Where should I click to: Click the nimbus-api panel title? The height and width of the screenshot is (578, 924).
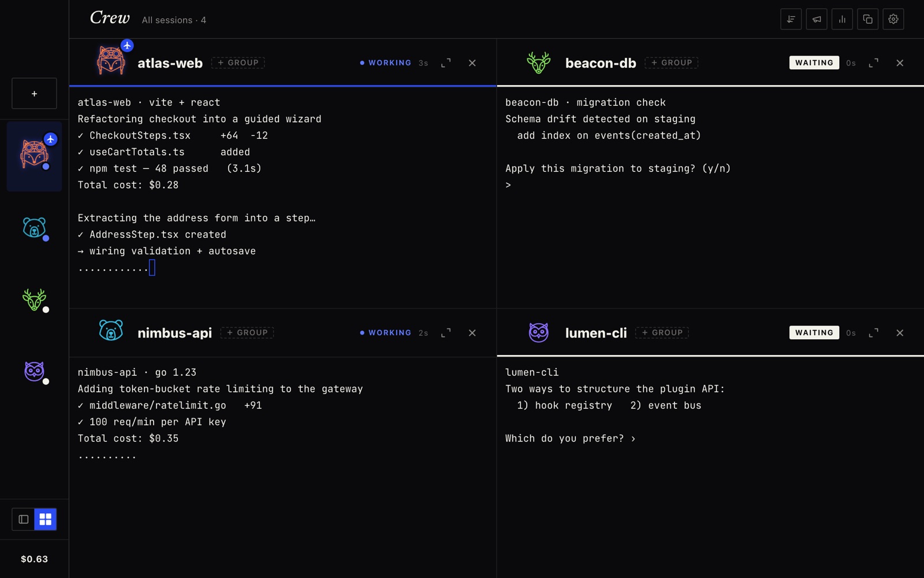click(x=174, y=333)
